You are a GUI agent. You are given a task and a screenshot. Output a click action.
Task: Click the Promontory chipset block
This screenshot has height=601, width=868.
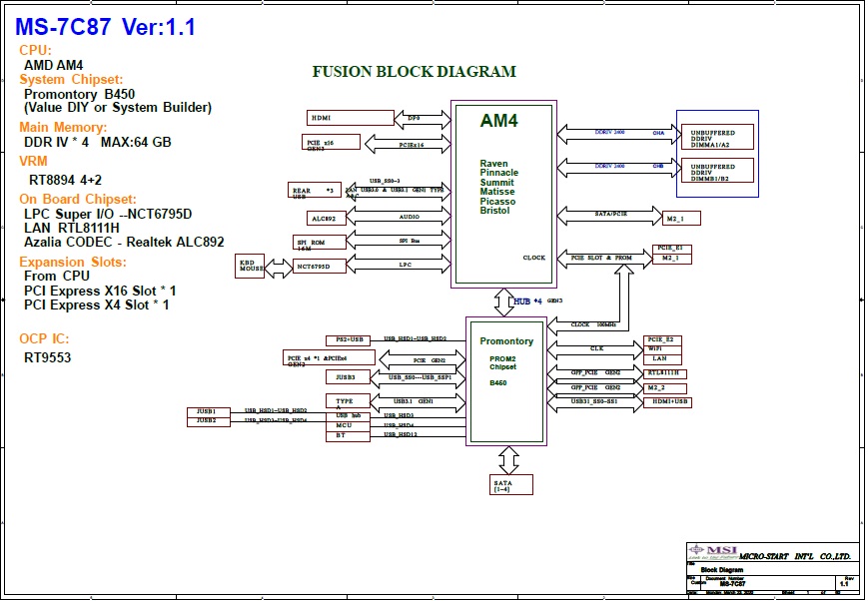pos(506,380)
